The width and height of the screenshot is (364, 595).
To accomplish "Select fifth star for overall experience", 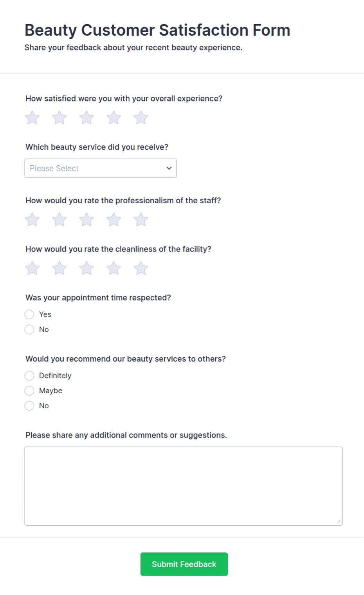I will [141, 118].
